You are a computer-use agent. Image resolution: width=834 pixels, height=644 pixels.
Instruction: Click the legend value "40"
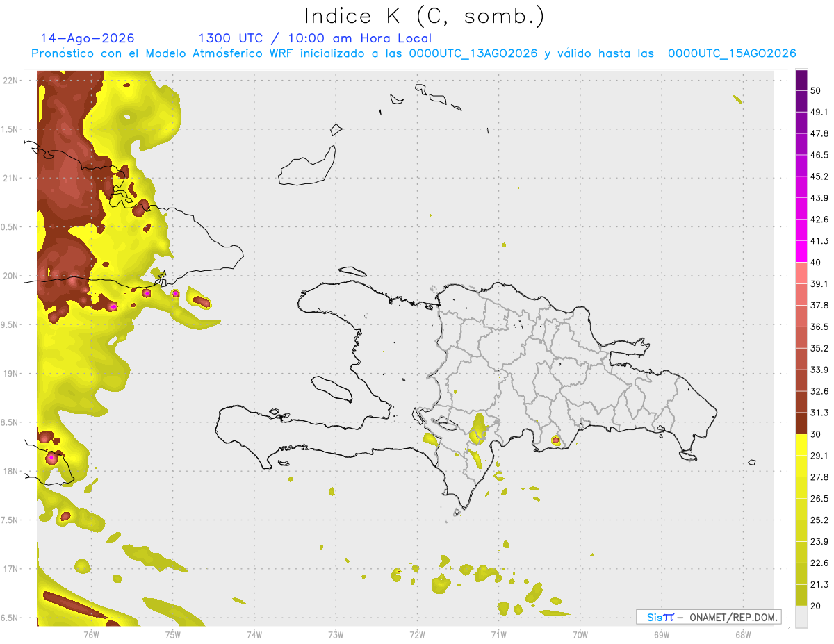(816, 263)
